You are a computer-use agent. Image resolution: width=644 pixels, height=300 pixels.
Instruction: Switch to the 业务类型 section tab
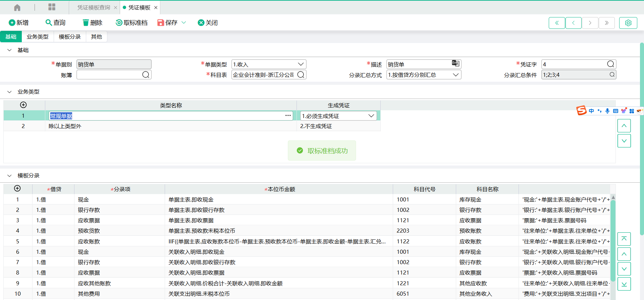(x=38, y=37)
